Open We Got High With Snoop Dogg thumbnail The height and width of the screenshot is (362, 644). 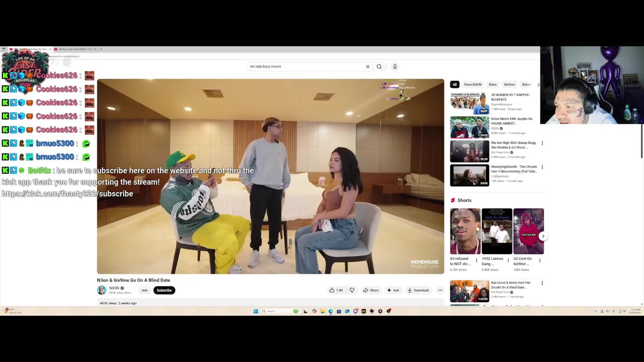coord(469,151)
